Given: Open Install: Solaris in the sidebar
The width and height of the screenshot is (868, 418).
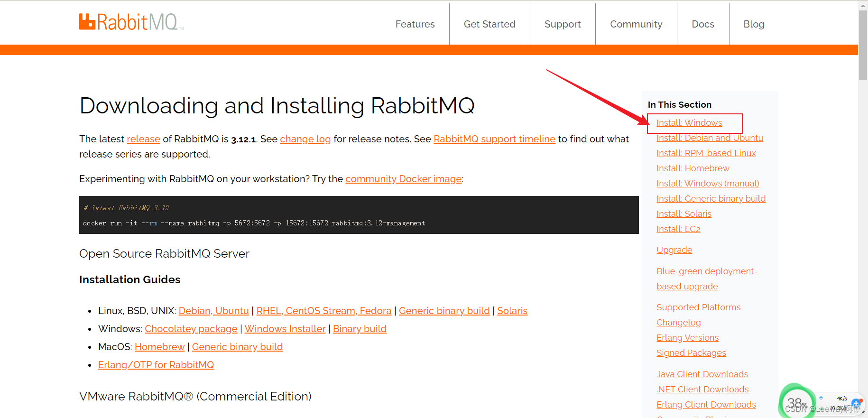Looking at the screenshot, I should 684,214.
